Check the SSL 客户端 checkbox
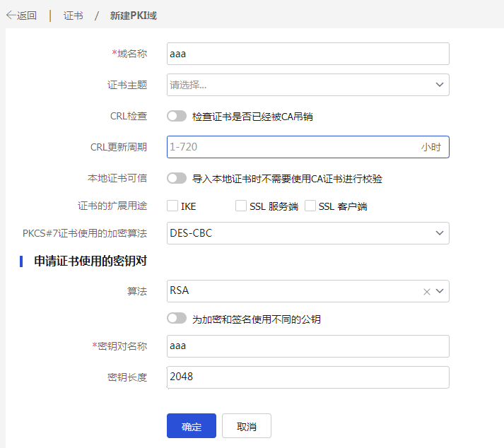Screen dimensions: 504x448 click(x=310, y=206)
